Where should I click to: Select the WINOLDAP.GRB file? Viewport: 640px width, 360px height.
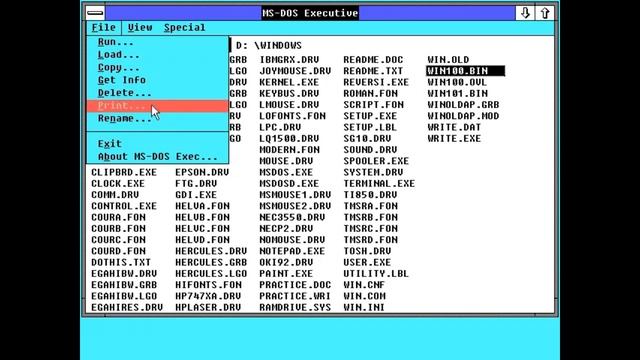tap(463, 105)
